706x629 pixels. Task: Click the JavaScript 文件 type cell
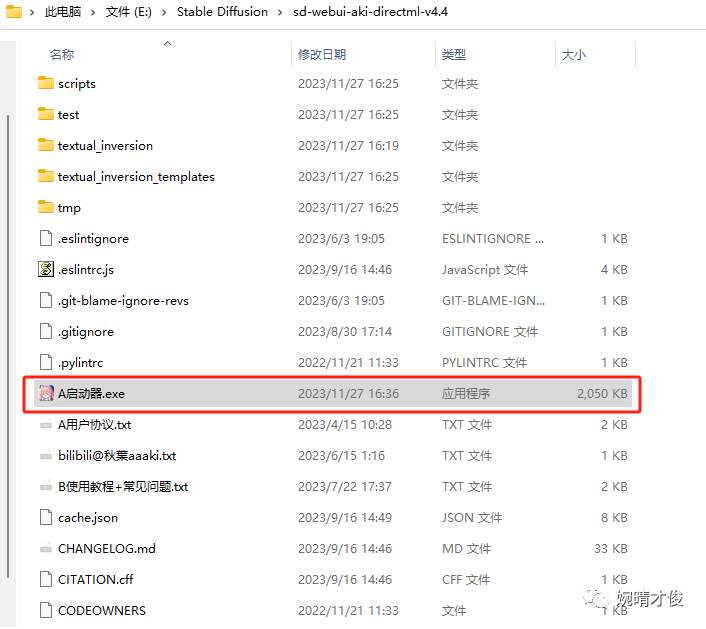485,270
